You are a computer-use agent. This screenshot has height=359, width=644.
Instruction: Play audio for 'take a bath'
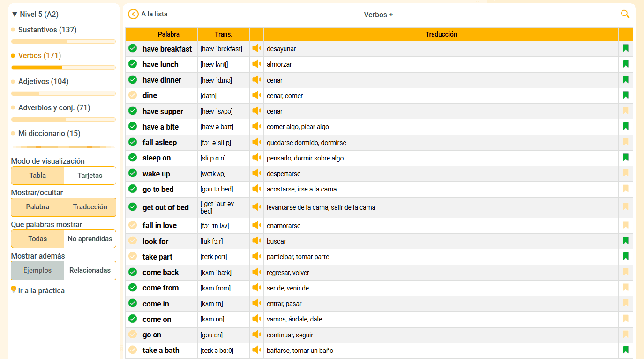coord(256,350)
